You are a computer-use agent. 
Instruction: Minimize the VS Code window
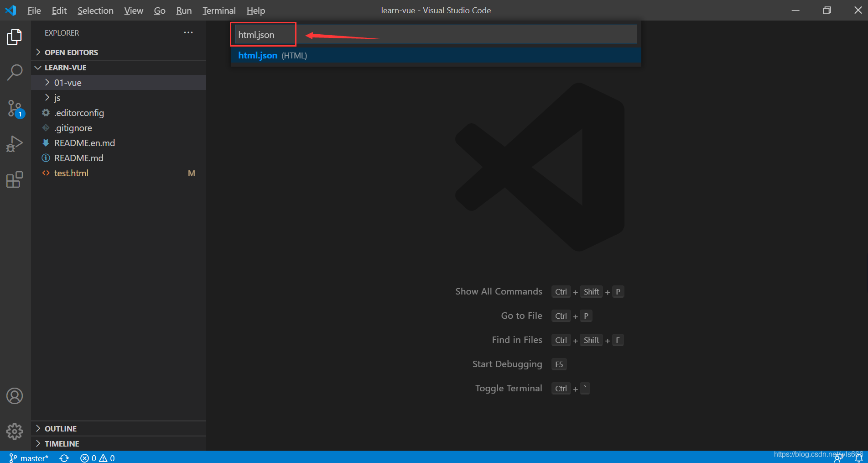[795, 10]
